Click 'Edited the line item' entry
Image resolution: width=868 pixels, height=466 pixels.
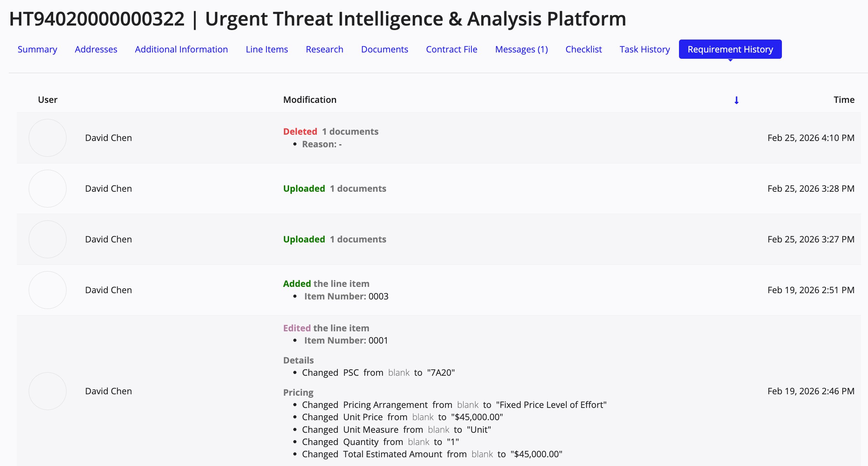326,328
